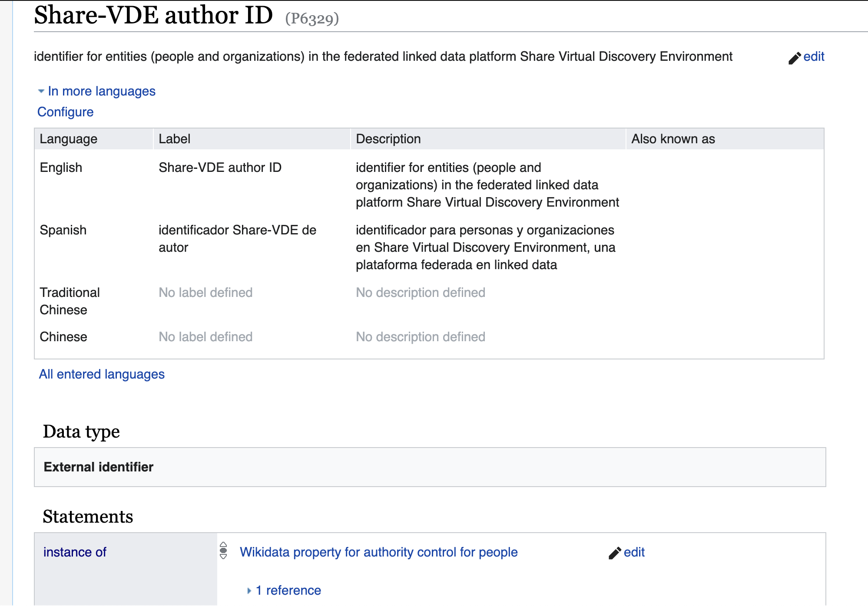Expand the "1 reference" section
Viewport: 868px width, 606px height.
click(x=288, y=590)
